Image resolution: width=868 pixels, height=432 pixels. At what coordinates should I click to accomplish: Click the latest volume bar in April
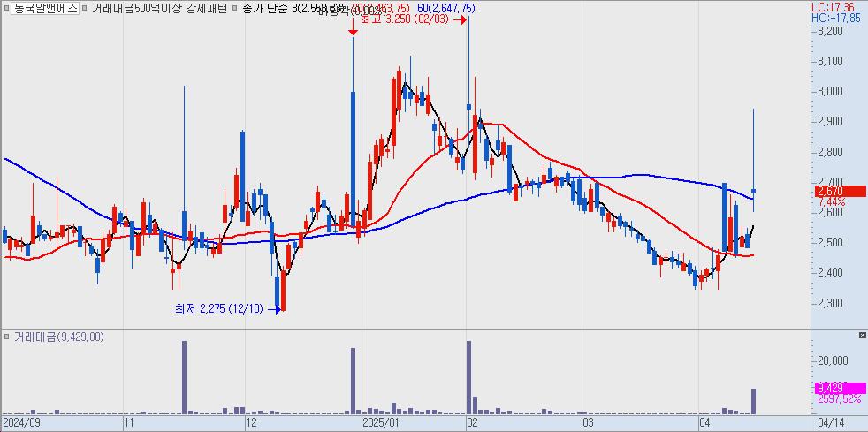point(753,402)
